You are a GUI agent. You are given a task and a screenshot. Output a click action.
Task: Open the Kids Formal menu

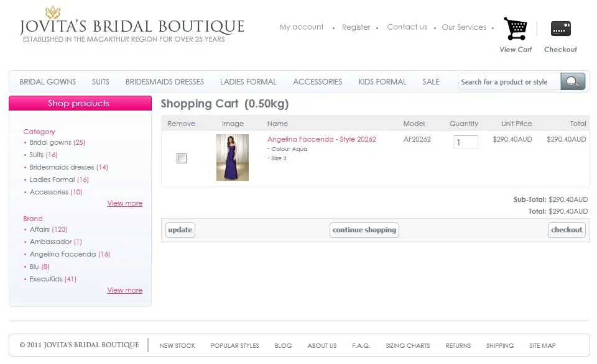click(x=382, y=82)
